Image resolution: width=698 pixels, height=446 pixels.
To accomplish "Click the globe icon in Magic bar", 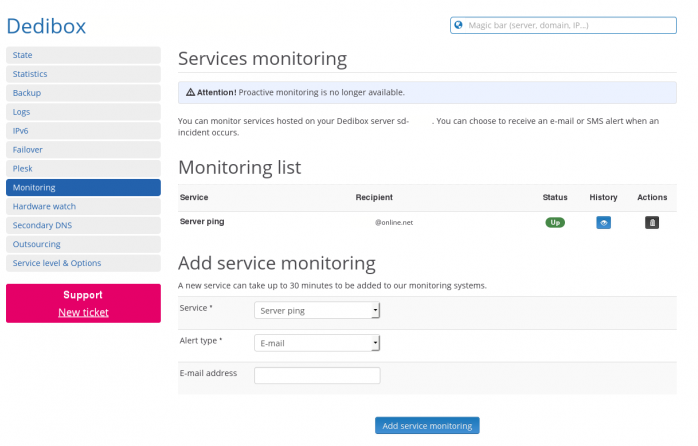I will (459, 25).
